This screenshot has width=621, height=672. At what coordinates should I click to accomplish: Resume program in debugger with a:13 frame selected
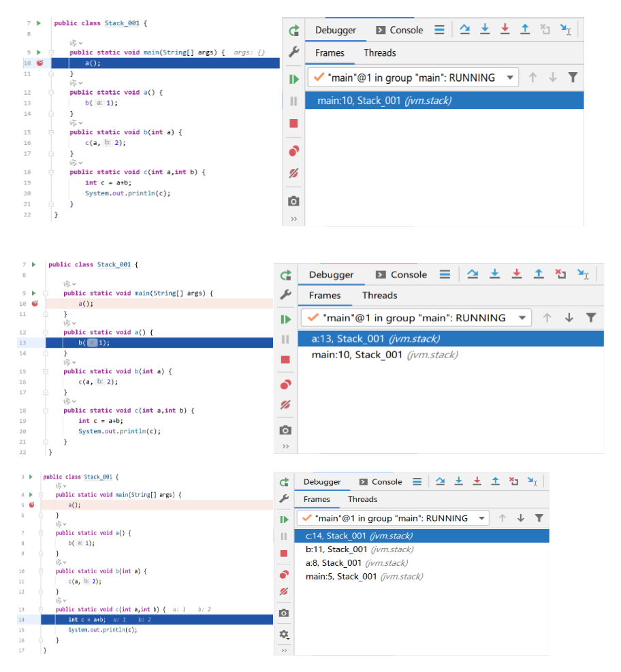[x=286, y=319]
